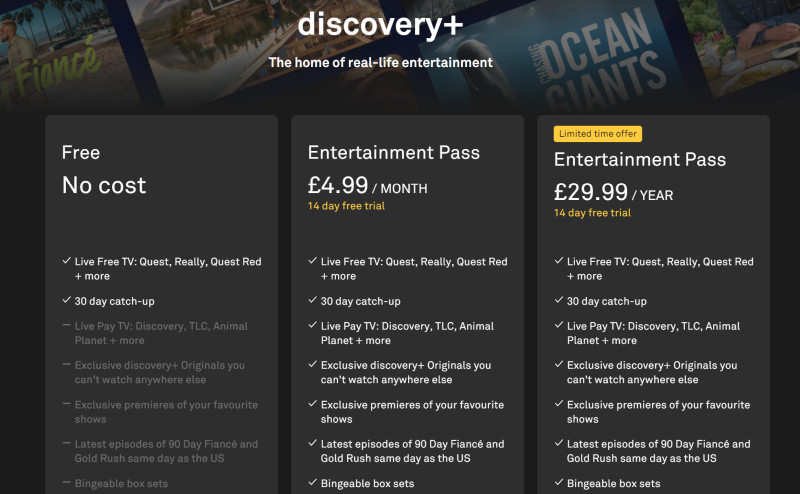
Task: Click Live Pay TV checkmark in monthly plan
Action: click(x=313, y=325)
